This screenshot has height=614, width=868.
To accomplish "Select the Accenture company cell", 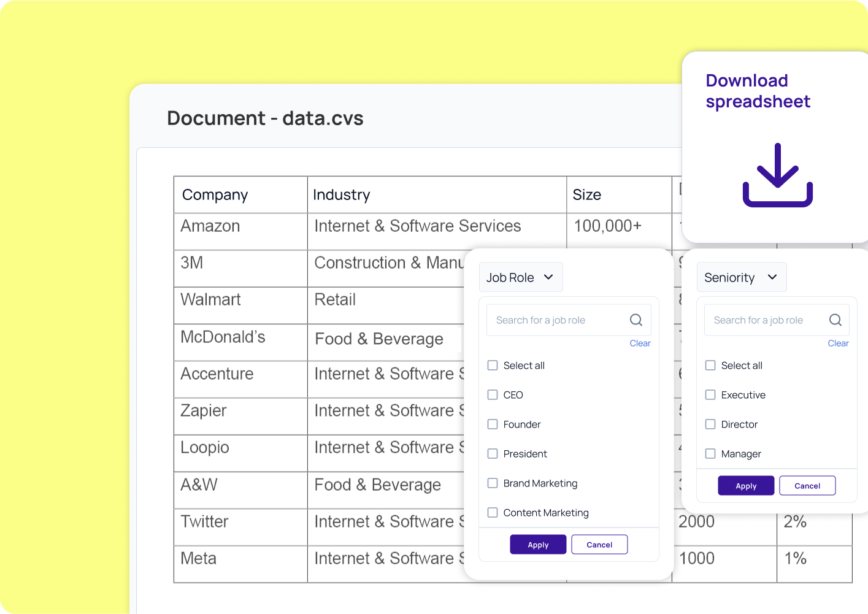I will 240,380.
